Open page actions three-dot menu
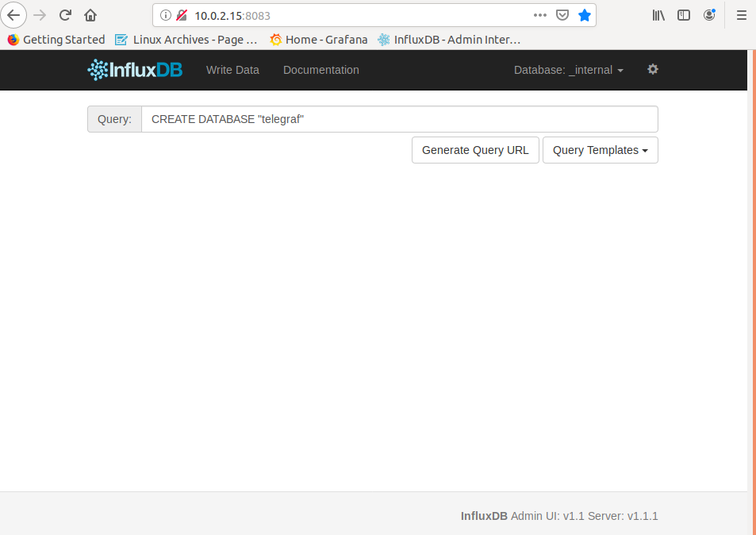 click(x=540, y=15)
